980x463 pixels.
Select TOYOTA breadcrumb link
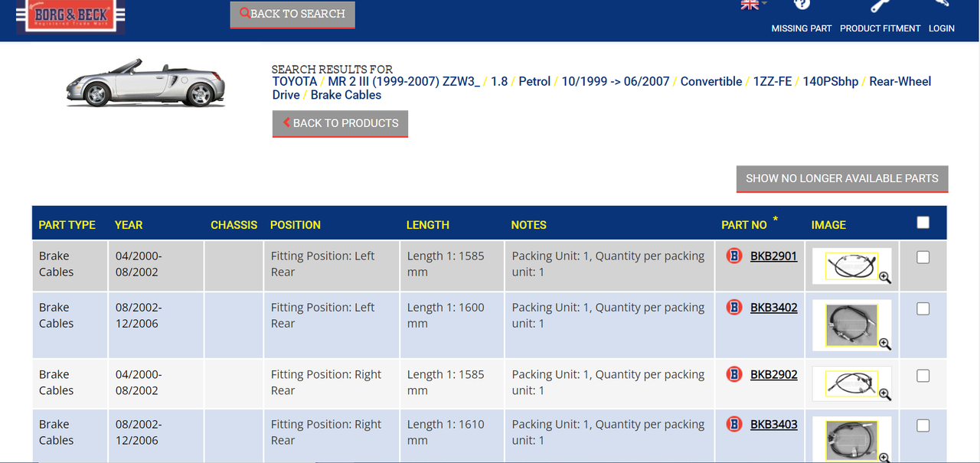(x=295, y=81)
